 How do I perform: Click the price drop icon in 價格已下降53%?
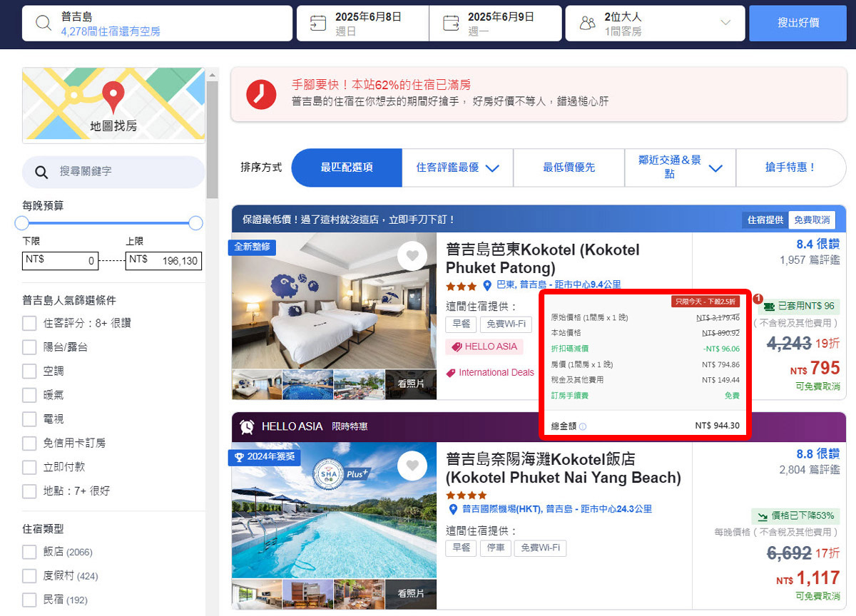pyautogui.click(x=764, y=516)
